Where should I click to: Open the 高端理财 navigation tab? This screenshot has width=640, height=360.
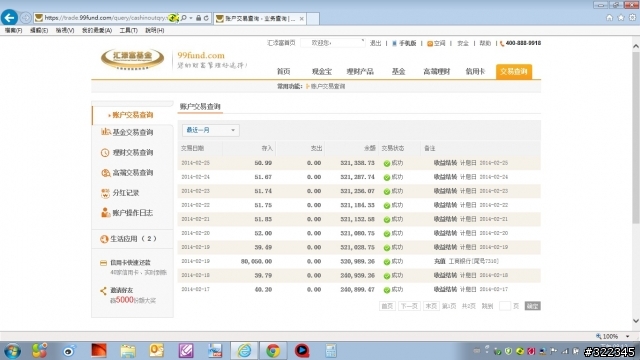436,71
